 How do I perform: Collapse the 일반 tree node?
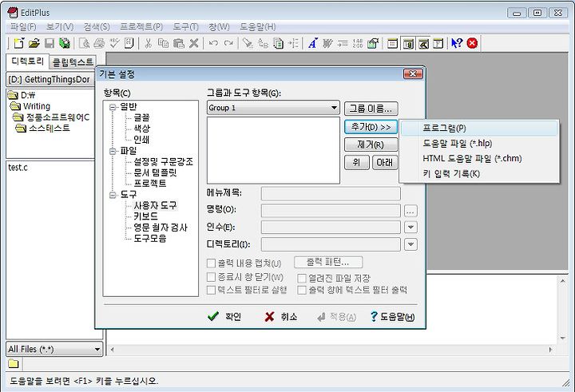click(x=113, y=107)
